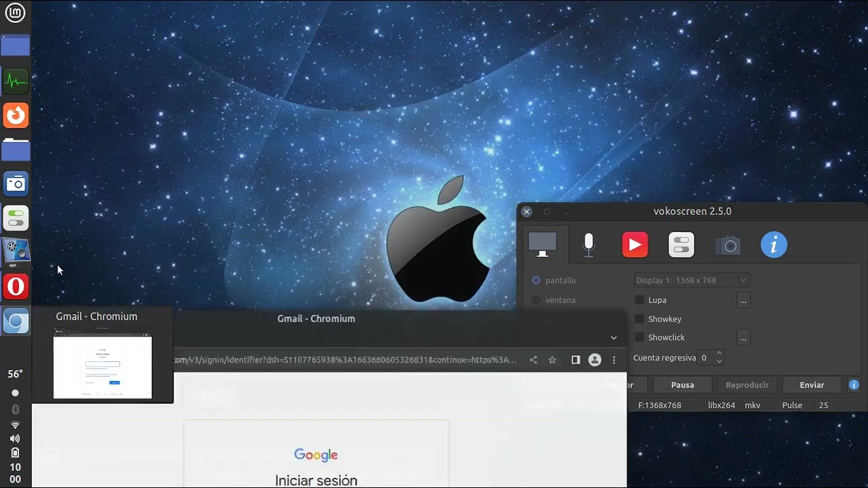Switch to vokoscreen screen tab
The height and width of the screenshot is (488, 868).
[542, 245]
